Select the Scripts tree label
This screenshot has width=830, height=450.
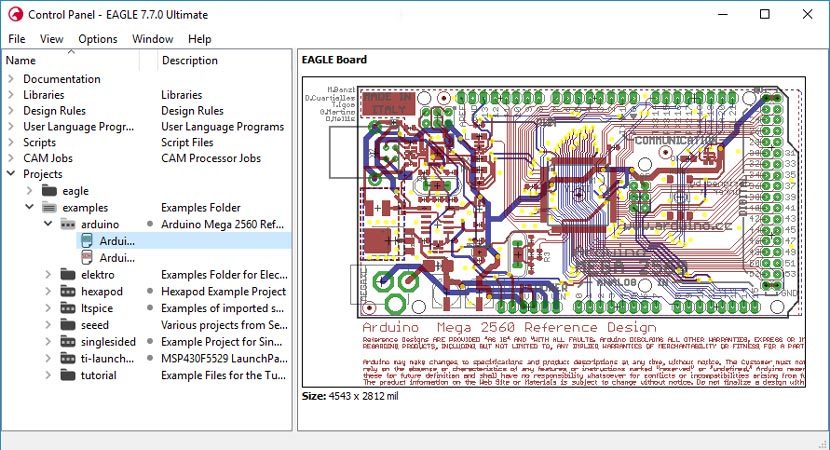tap(39, 142)
